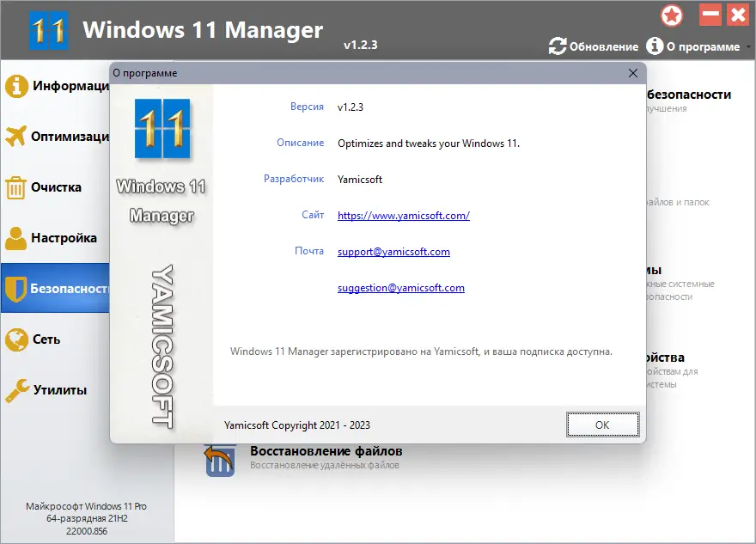Click the support@yamicsoft.com email link
The width and height of the screenshot is (756, 544).
click(x=393, y=252)
